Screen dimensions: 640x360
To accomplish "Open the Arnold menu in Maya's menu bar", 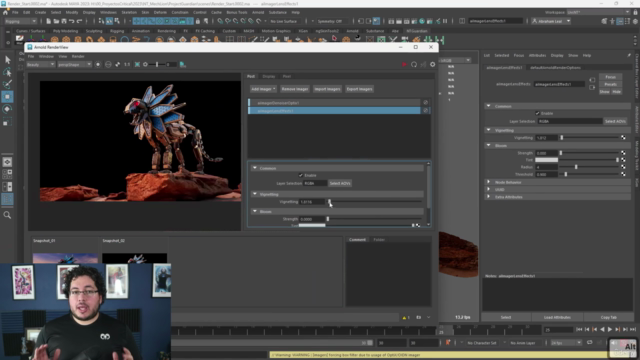I will point(258,12).
